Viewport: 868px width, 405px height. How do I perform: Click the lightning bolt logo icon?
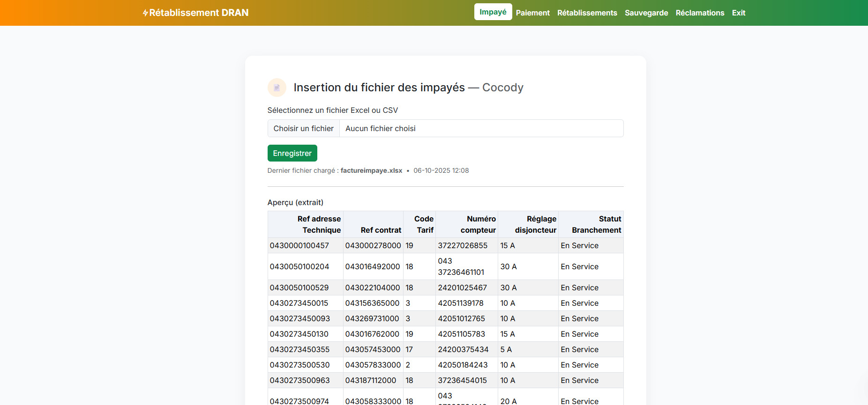point(145,13)
